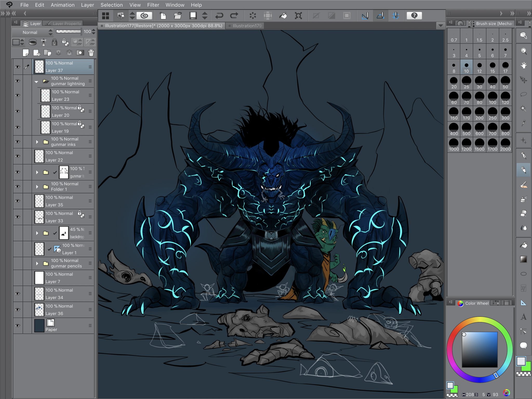
Task: Hide Layer 37 using its eye
Action: (x=18, y=67)
